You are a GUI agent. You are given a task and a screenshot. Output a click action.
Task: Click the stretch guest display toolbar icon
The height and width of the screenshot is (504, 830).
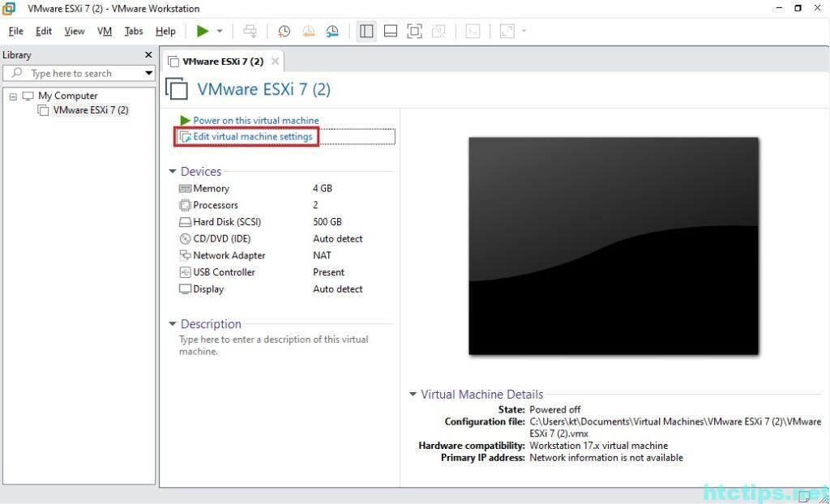coord(507,32)
